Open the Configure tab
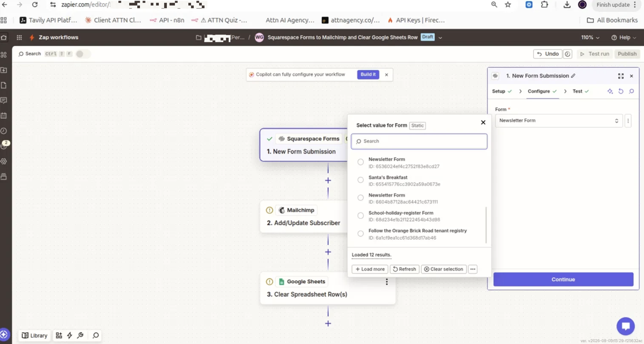This screenshot has height=344, width=644. (542, 91)
